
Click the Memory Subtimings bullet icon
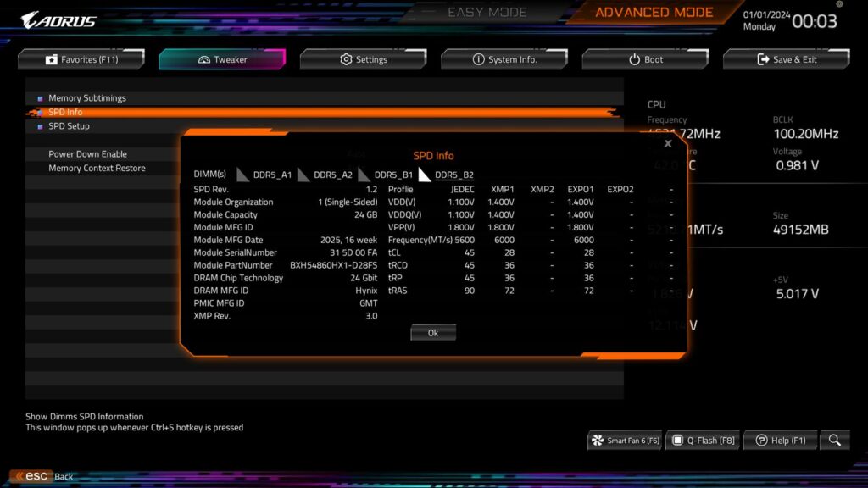coord(40,98)
